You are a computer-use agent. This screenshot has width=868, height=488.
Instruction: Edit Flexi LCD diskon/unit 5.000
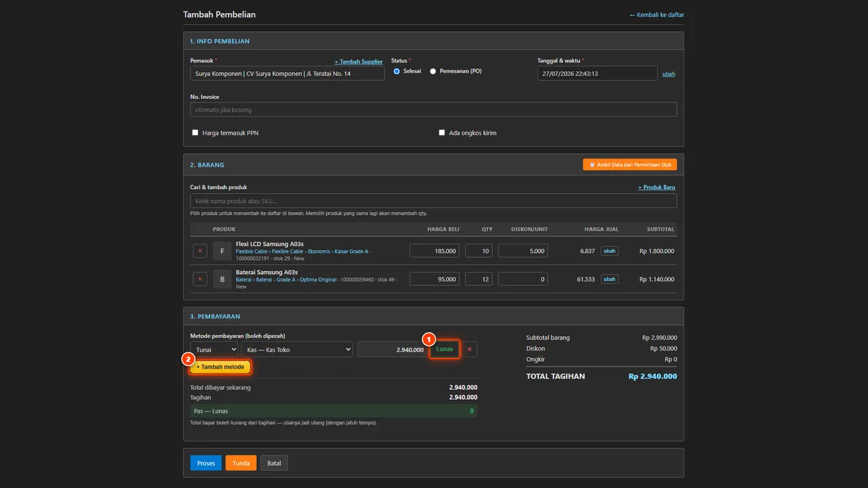(x=523, y=251)
